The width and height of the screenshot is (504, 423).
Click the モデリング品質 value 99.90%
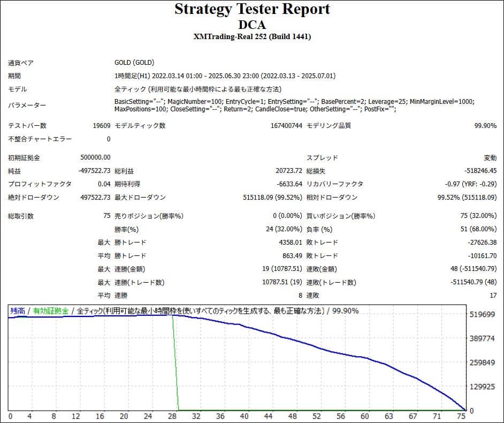pyautogui.click(x=485, y=126)
